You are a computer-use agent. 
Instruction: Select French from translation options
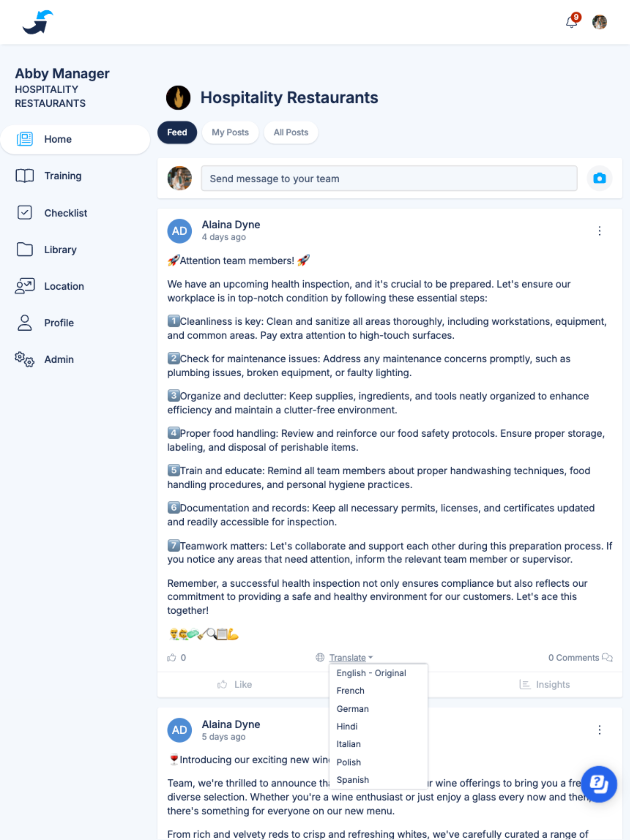[x=350, y=691]
